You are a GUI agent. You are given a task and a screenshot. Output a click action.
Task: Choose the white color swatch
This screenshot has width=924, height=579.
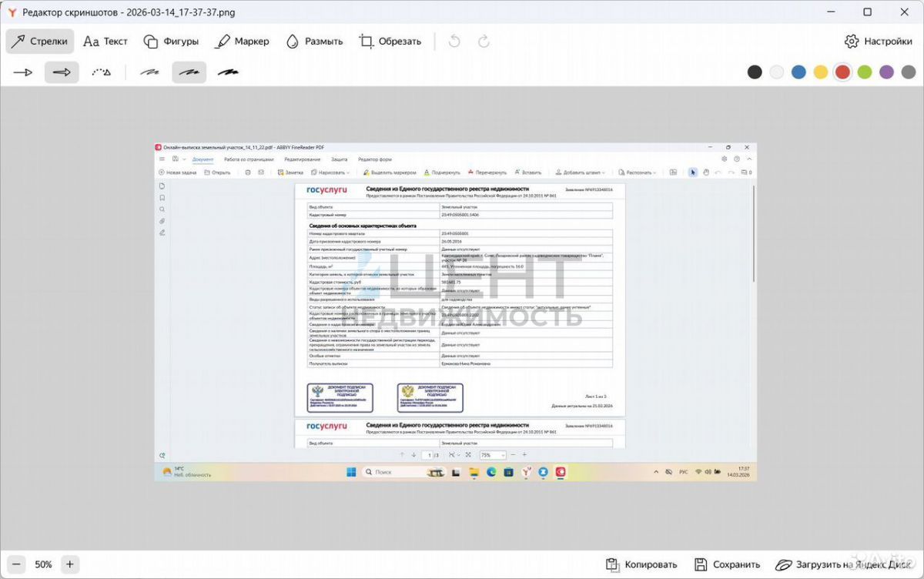(x=777, y=72)
